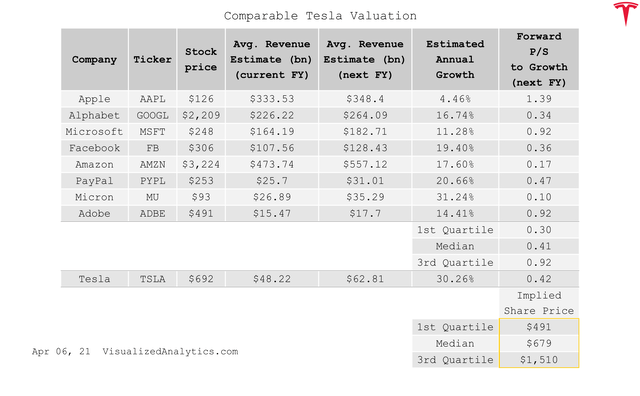Click the red Tesla logo icon
640x396 pixels.
pos(625,13)
